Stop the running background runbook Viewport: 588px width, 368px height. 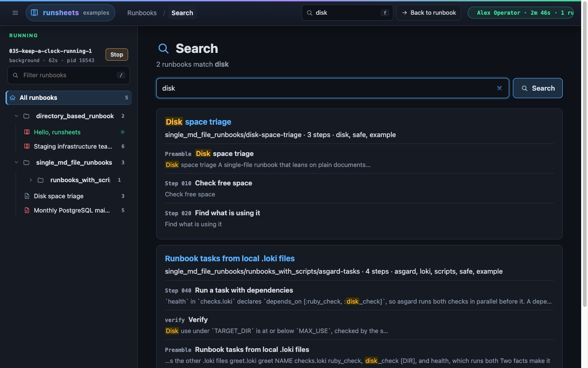pyautogui.click(x=117, y=54)
